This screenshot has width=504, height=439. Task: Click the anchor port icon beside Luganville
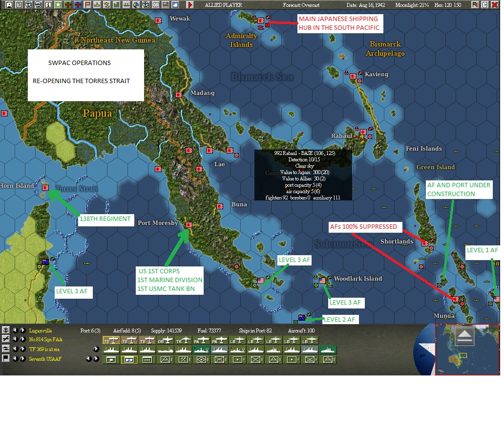[5, 330]
